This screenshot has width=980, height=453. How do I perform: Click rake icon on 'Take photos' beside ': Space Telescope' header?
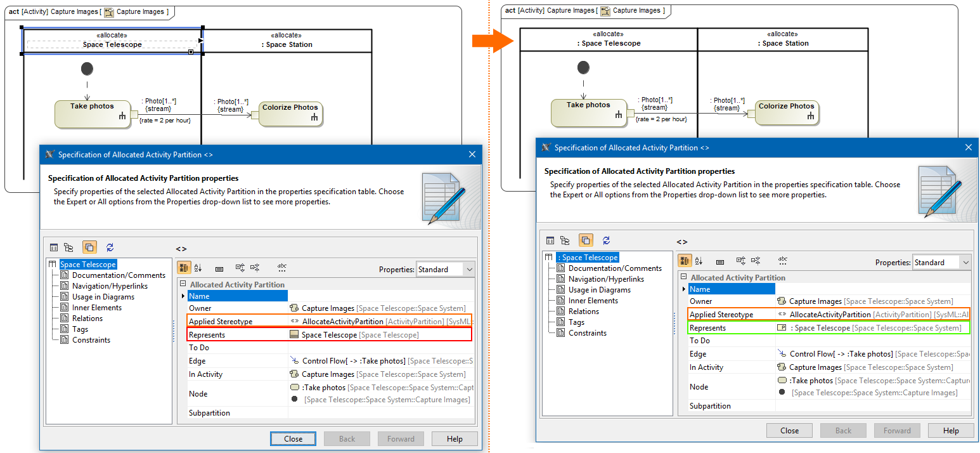(x=619, y=115)
